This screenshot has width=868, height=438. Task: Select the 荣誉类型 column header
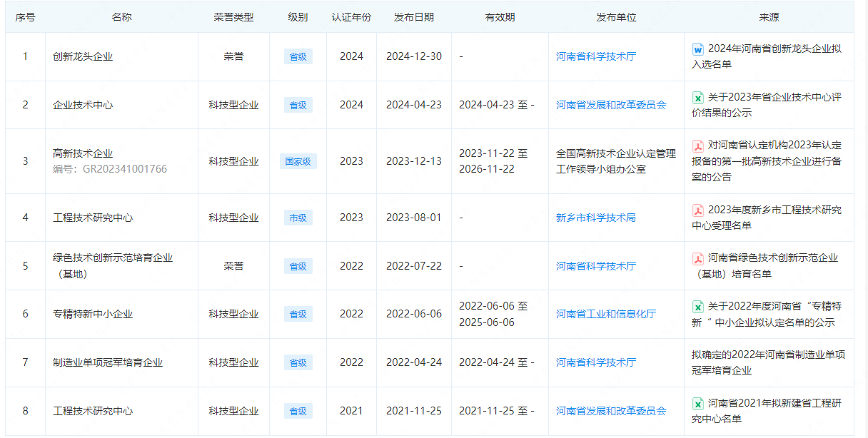tap(233, 17)
